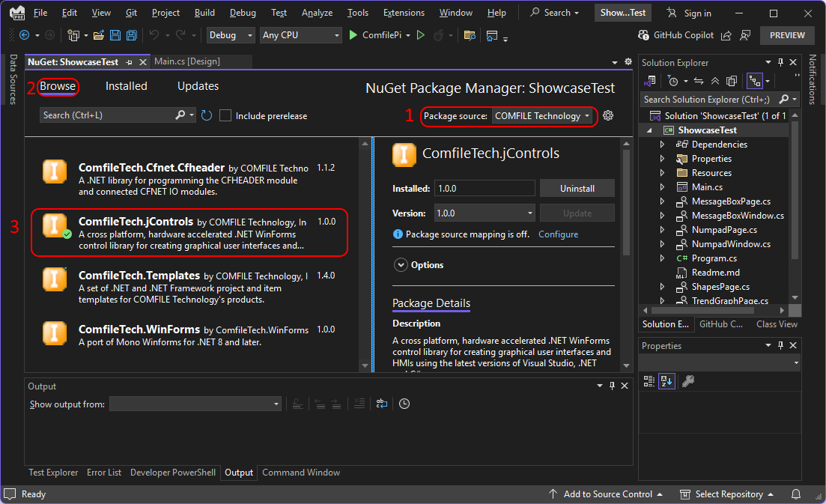Switch to the Installed tab
The width and height of the screenshot is (826, 504).
tap(126, 86)
